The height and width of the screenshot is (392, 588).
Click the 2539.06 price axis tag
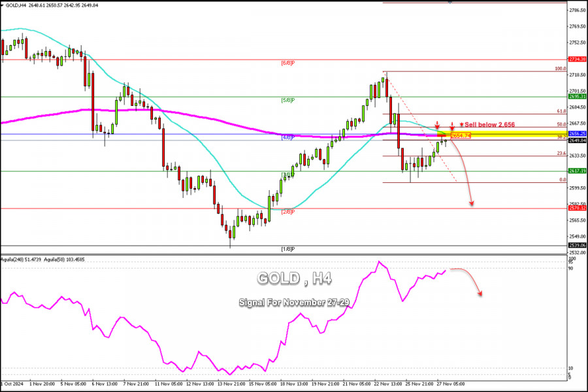pyautogui.click(x=577, y=245)
